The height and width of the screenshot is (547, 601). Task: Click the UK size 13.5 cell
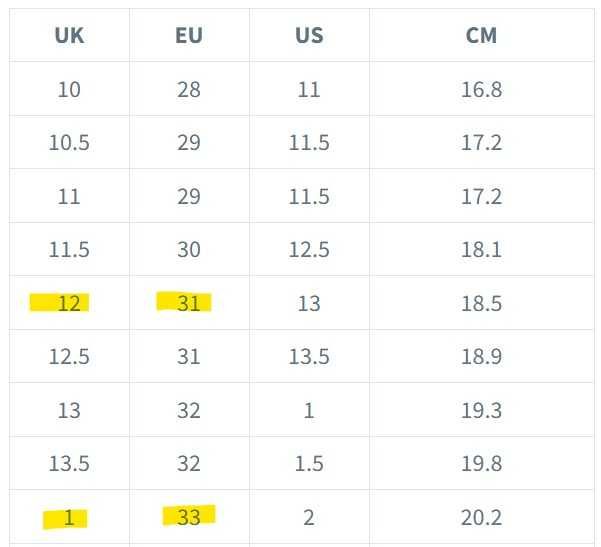pos(69,464)
